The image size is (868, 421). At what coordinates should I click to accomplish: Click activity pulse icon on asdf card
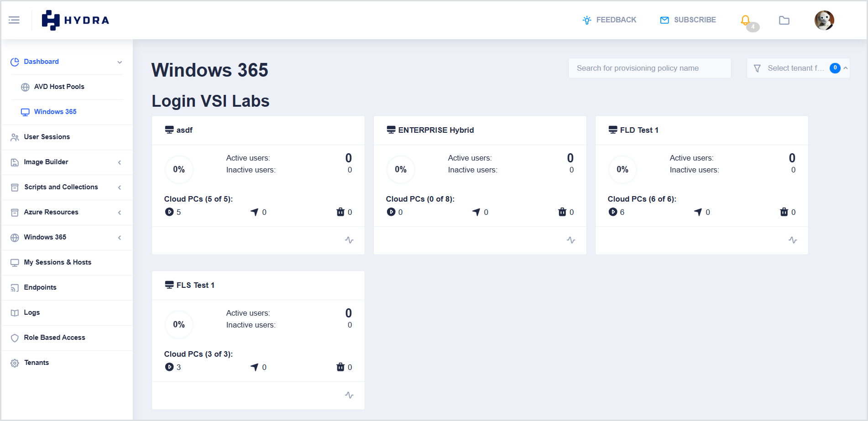point(349,240)
